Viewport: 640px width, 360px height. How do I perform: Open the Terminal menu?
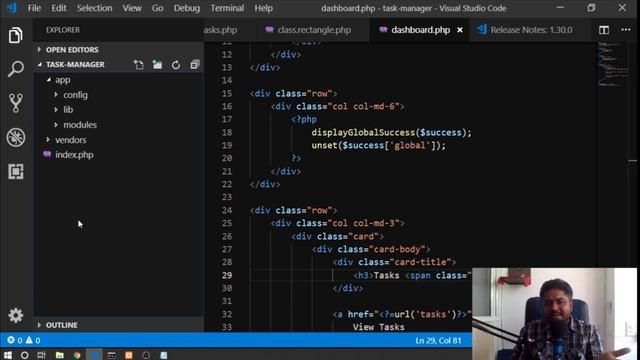pyautogui.click(x=227, y=8)
